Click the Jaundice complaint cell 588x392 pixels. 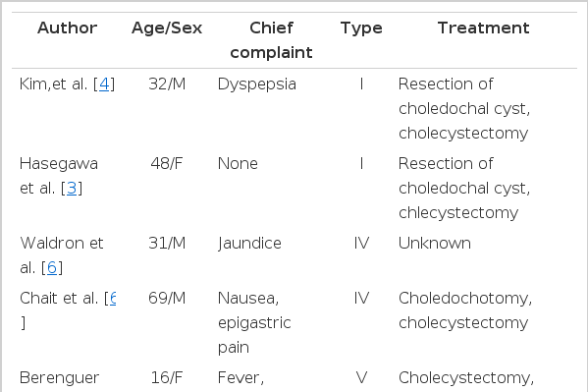(249, 244)
